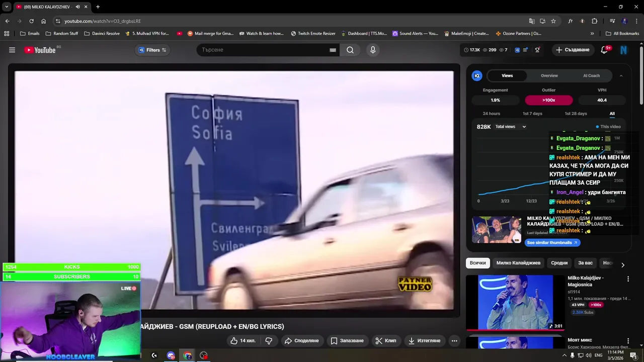Open the vidIQ list icon in the header

point(526,50)
